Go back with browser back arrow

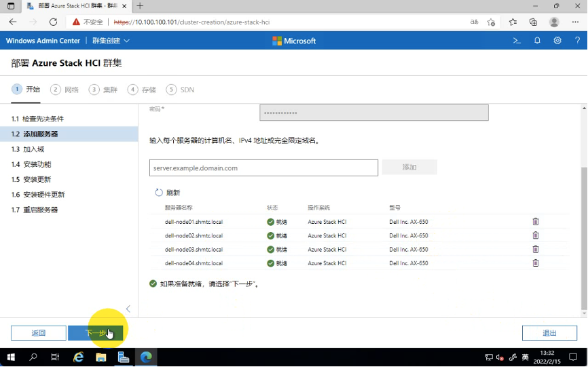tap(13, 22)
